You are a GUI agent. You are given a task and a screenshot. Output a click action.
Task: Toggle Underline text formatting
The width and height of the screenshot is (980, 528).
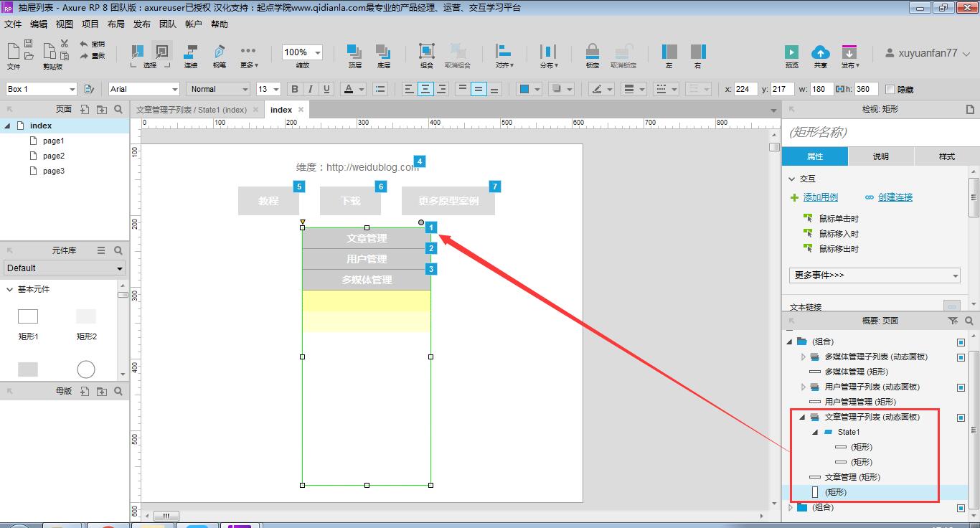pos(327,89)
